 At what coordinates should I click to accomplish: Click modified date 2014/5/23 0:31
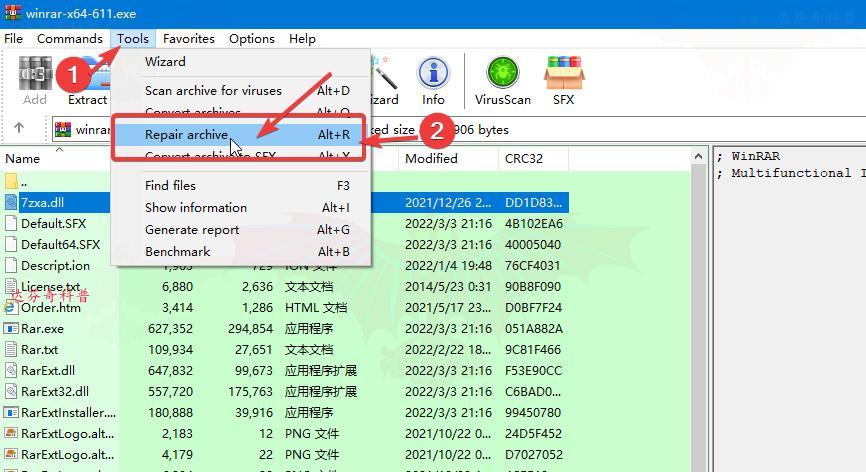point(448,287)
